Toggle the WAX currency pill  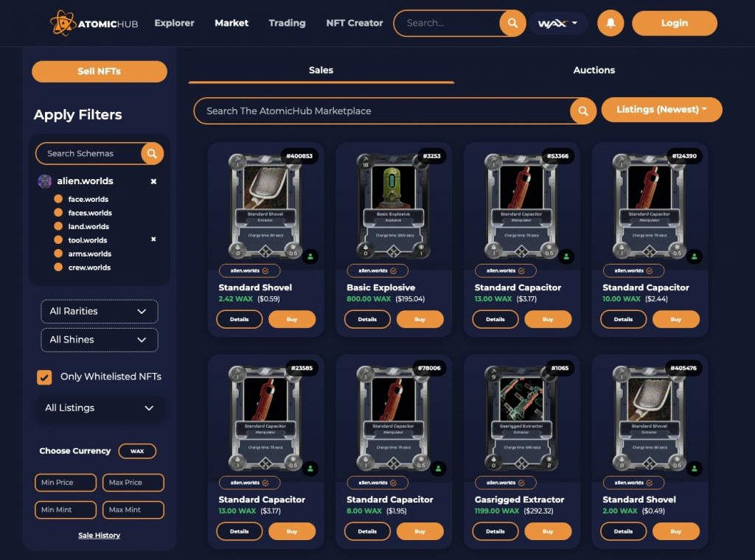tap(137, 451)
